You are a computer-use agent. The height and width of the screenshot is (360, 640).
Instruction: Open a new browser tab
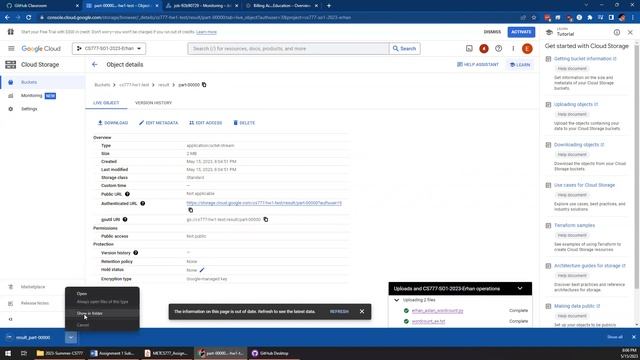click(x=329, y=6)
